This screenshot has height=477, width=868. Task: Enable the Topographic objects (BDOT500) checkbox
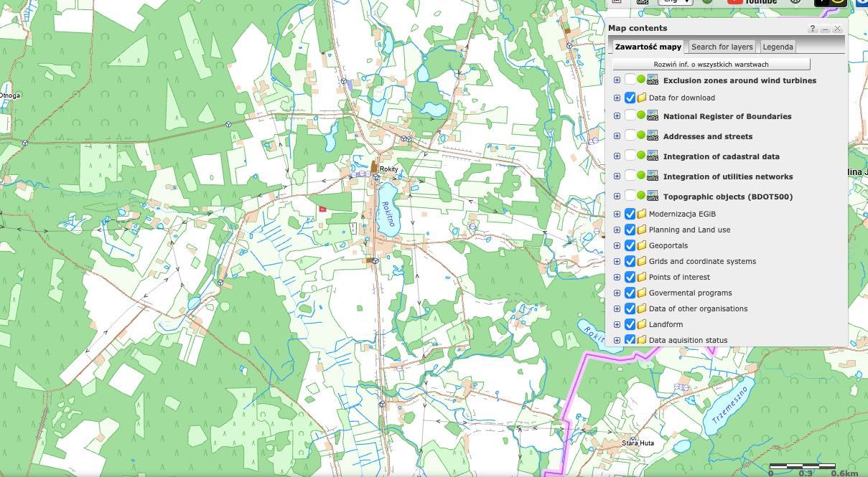tap(630, 196)
